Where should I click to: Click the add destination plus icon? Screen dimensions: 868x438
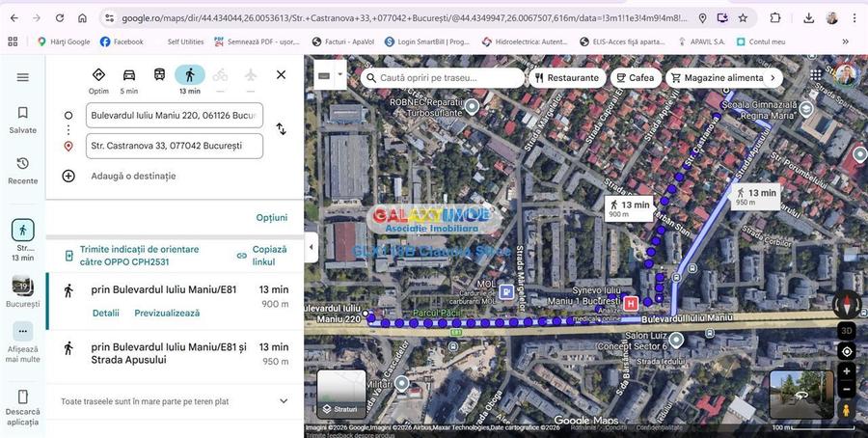coord(68,177)
